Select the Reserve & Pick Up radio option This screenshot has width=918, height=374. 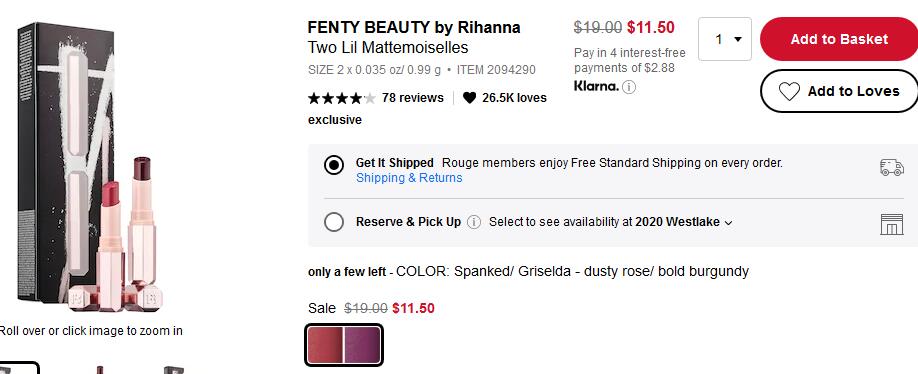click(x=334, y=222)
